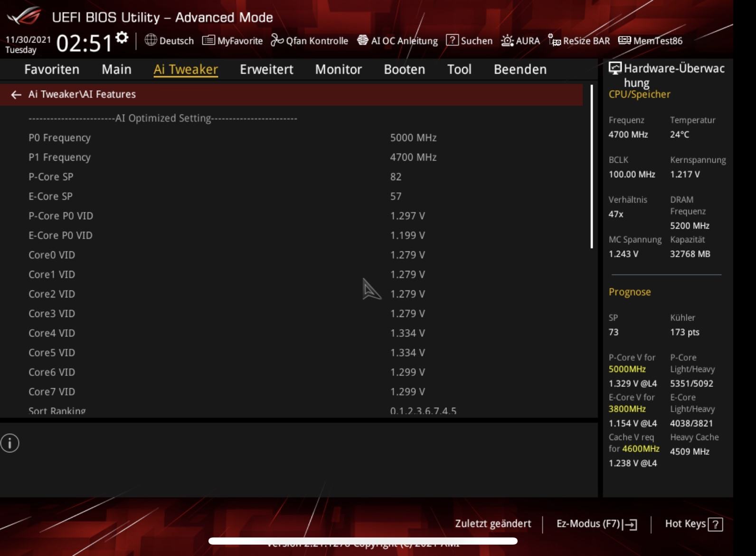This screenshot has height=556, width=756.
Task: Click the 32768 MB capacity value
Action: (x=690, y=254)
